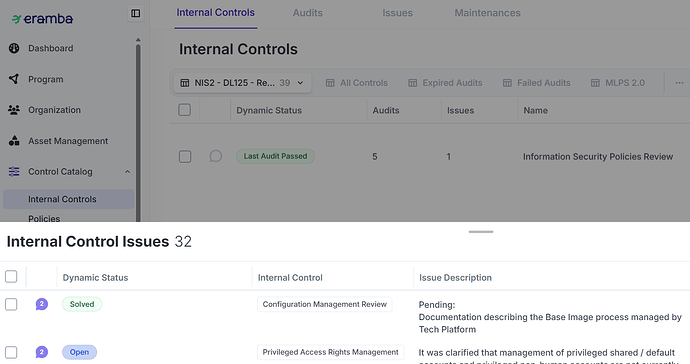This screenshot has width=690, height=364.
Task: Toggle the select-all checkbox in the Issues table header
Action: coord(11,277)
